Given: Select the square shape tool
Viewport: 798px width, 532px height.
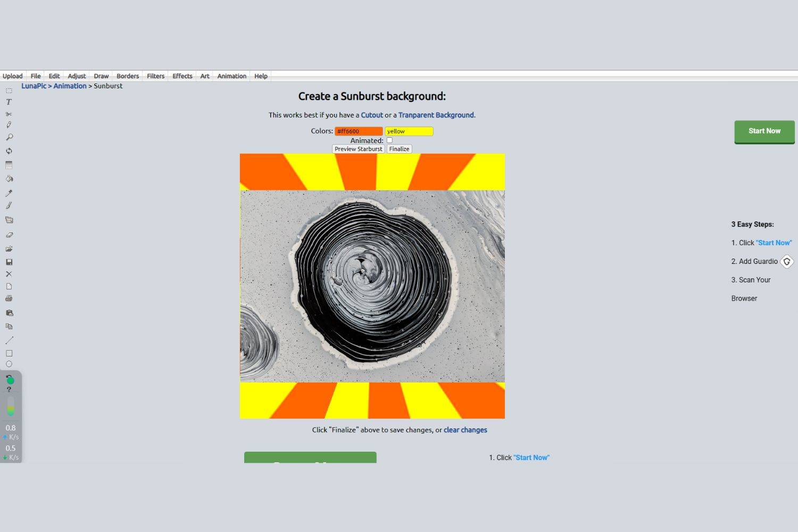Looking at the screenshot, I should (x=9, y=353).
